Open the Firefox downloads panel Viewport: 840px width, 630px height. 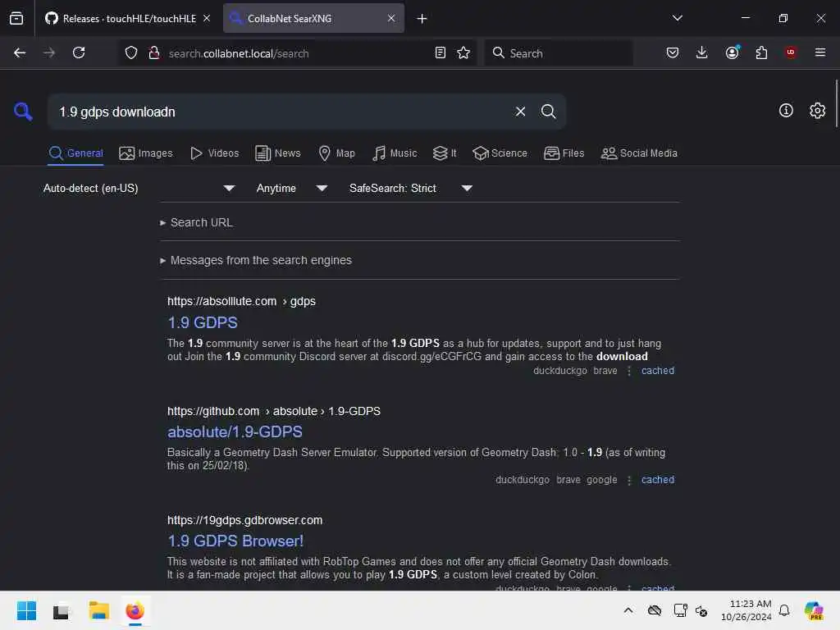click(702, 52)
